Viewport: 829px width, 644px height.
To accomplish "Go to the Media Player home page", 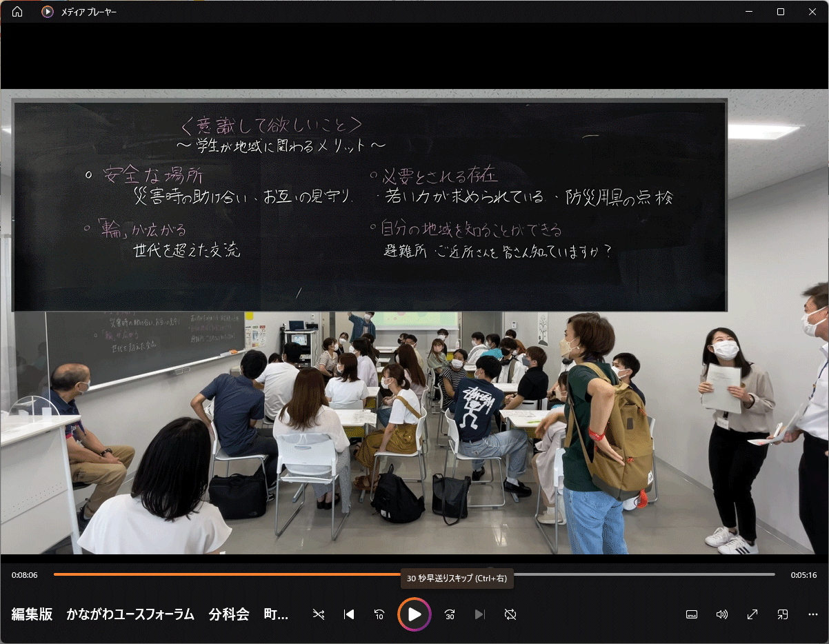I will pyautogui.click(x=17, y=12).
